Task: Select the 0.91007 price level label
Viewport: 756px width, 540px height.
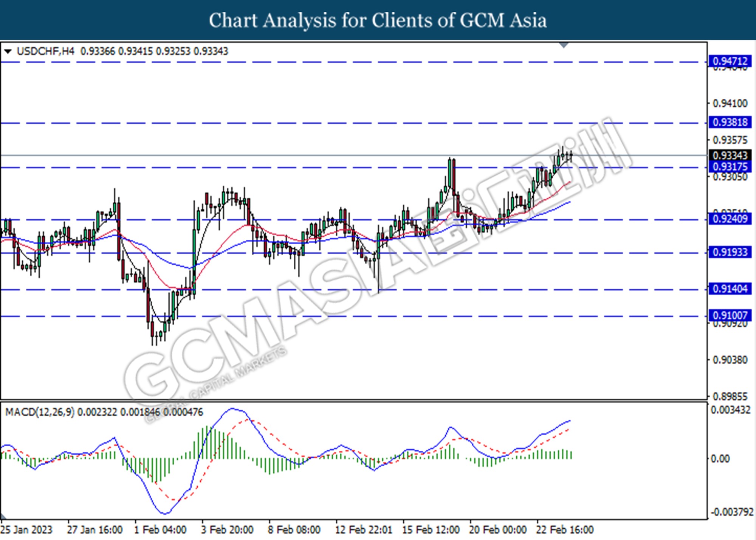Action: 730,315
